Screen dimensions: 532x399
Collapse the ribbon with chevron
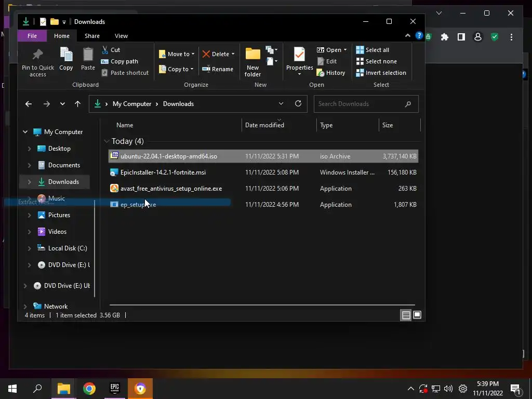(408, 36)
